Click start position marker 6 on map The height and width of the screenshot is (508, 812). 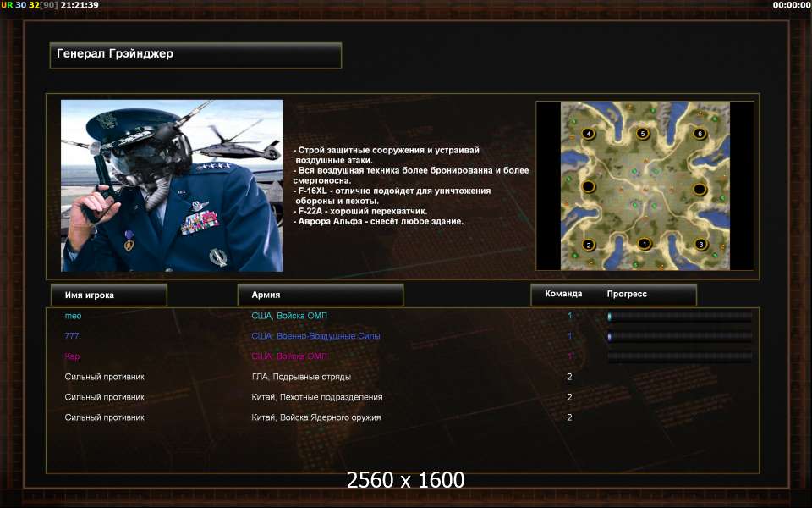[x=700, y=133]
